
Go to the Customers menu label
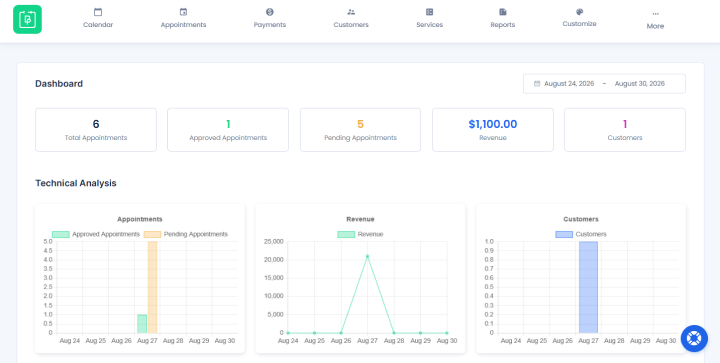pos(351,25)
